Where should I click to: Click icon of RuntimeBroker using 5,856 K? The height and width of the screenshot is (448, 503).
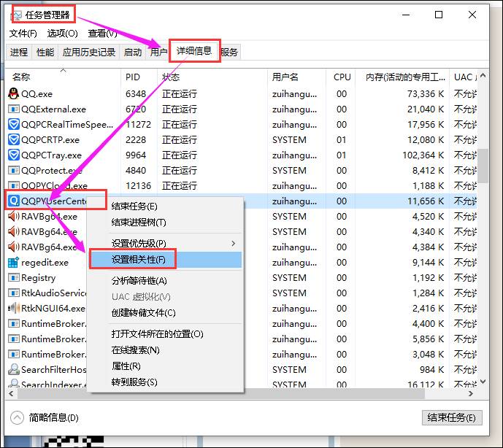(13, 339)
